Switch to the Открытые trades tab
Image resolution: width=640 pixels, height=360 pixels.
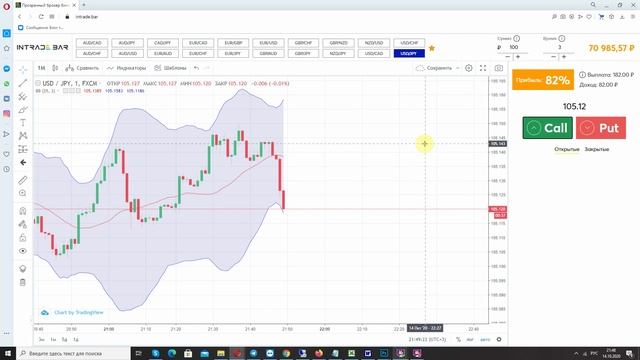click(x=567, y=149)
